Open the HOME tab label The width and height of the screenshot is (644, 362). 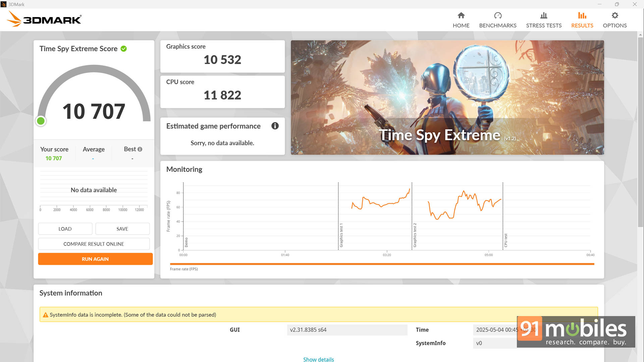[461, 25]
